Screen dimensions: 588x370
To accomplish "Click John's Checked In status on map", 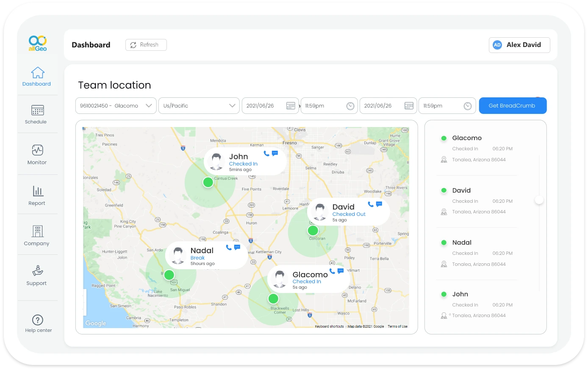I will coord(243,164).
